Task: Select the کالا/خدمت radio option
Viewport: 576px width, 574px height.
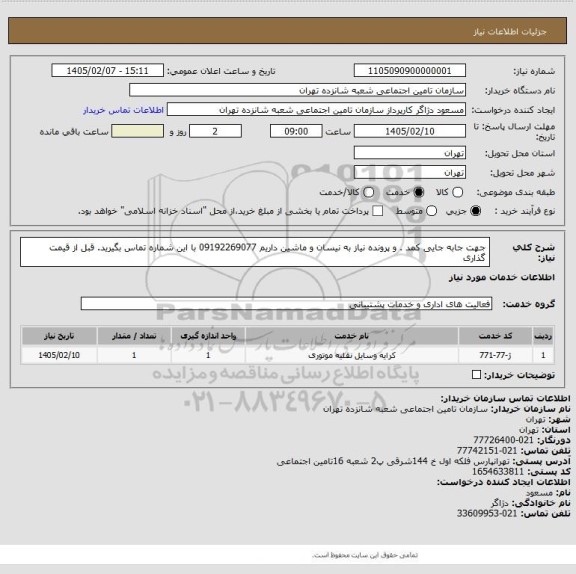Action: coord(368,192)
